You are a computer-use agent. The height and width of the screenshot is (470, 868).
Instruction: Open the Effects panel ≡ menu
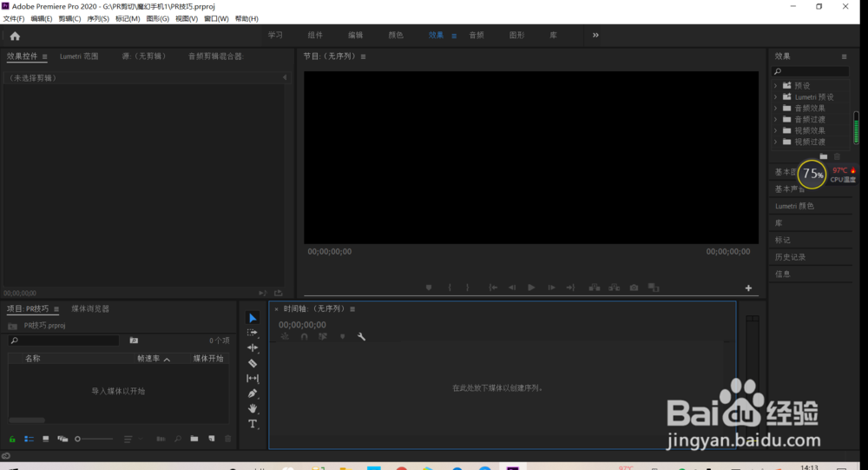[845, 56]
